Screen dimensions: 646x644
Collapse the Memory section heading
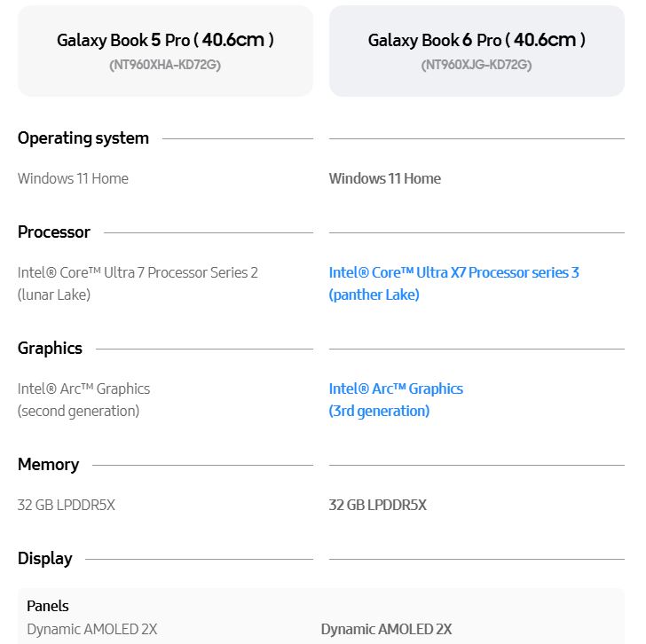pyautogui.click(x=48, y=465)
